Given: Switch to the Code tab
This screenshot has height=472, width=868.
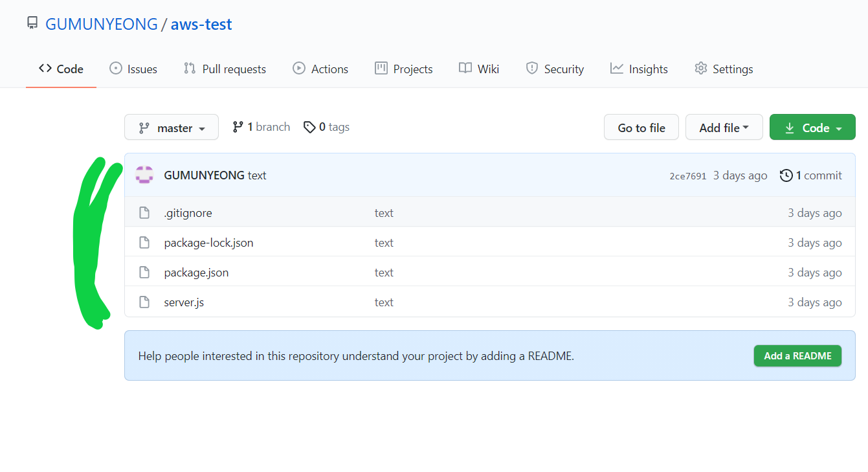Looking at the screenshot, I should (61, 69).
